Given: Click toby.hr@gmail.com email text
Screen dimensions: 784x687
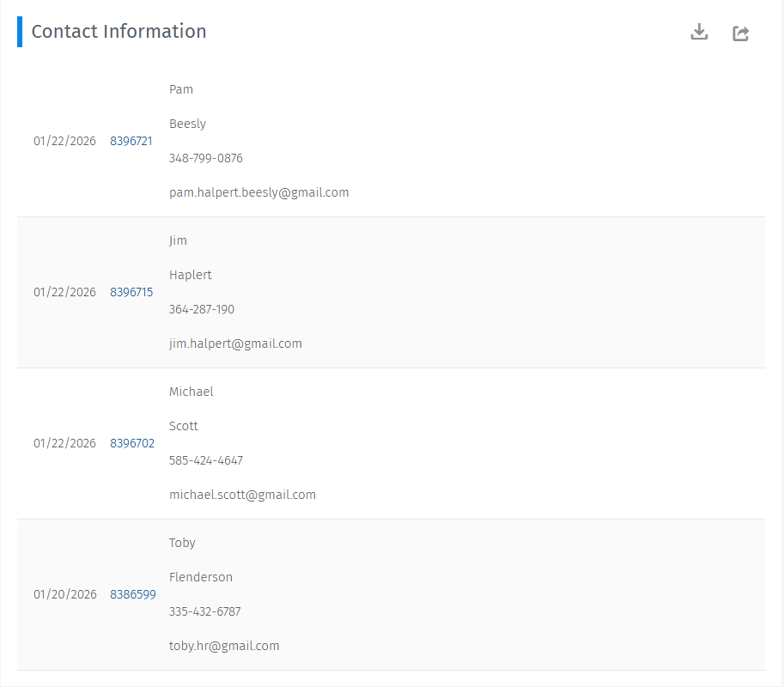Looking at the screenshot, I should point(224,646).
